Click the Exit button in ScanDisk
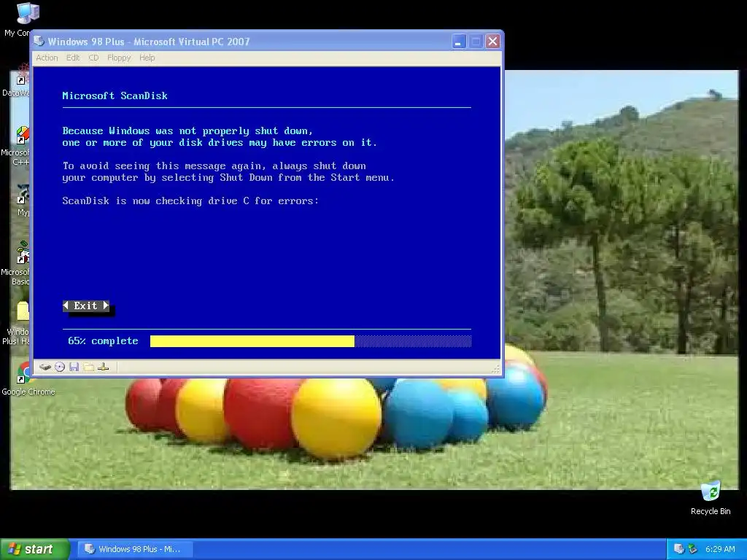The height and width of the screenshot is (560, 747). coord(86,306)
